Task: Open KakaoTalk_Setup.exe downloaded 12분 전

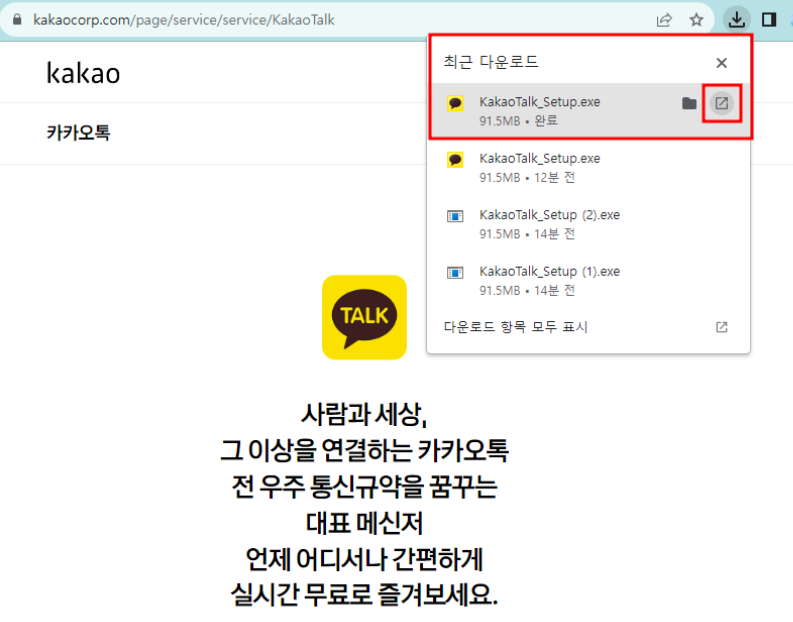Action: coord(588,167)
